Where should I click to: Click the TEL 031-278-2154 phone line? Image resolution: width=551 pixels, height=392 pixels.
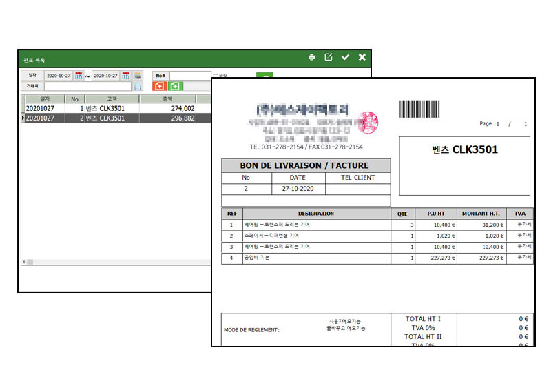tap(306, 147)
